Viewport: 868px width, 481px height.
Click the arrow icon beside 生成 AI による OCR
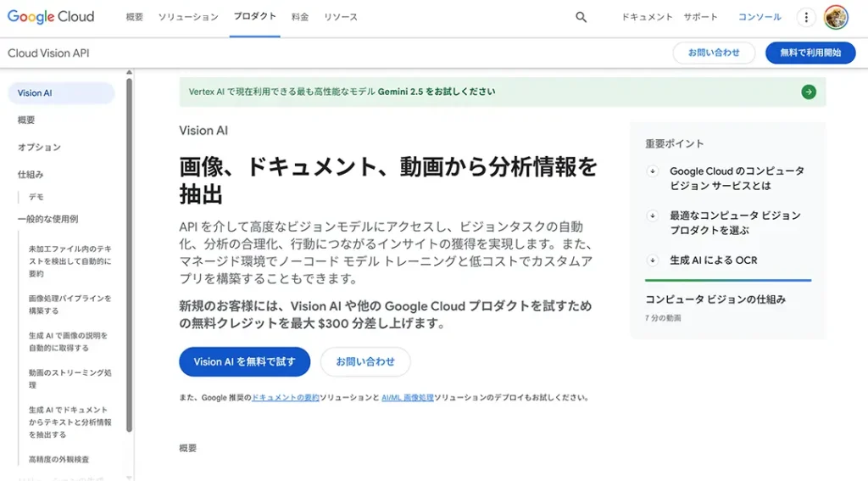pyautogui.click(x=653, y=260)
